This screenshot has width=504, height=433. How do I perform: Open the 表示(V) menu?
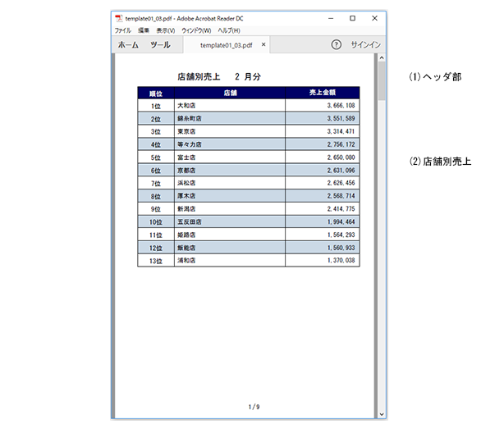coord(166,30)
